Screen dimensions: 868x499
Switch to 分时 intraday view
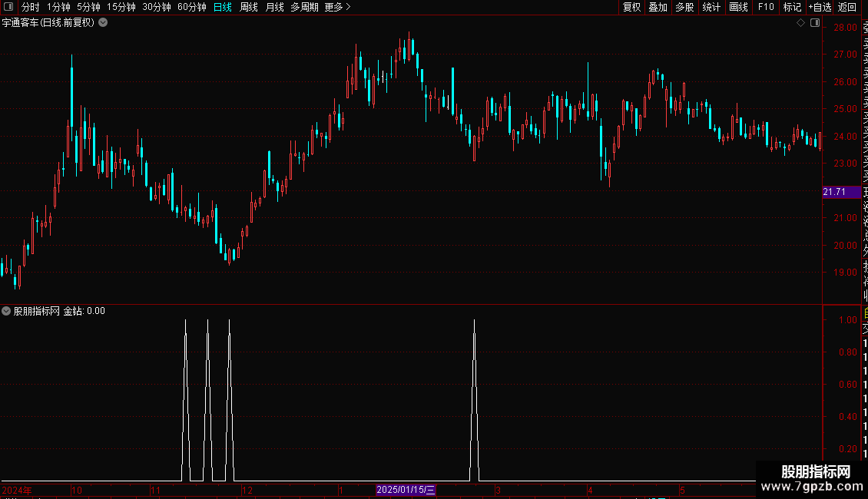pyautogui.click(x=31, y=7)
